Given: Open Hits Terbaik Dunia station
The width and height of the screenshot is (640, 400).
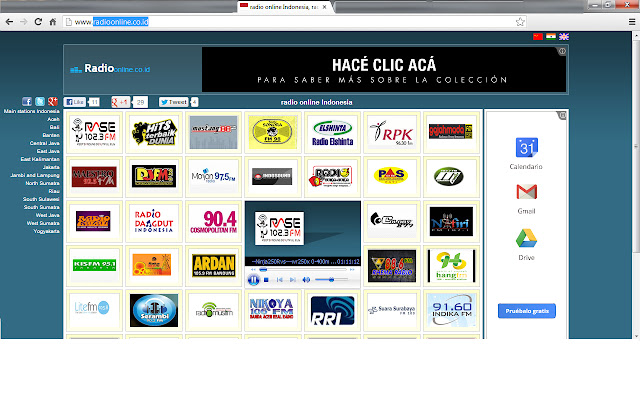Looking at the screenshot, I should coord(154,132).
